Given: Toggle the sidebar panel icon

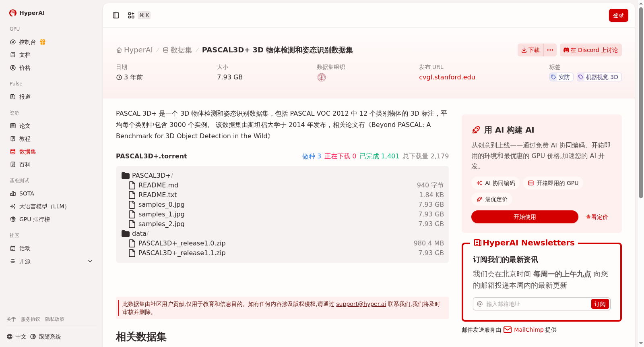Looking at the screenshot, I should 116,15.
